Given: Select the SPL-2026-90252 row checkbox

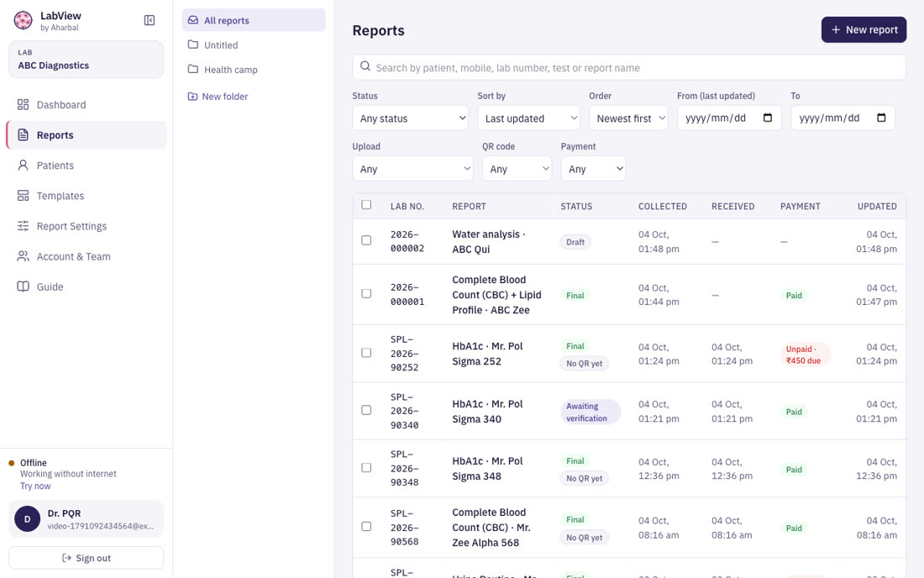Looking at the screenshot, I should click(x=366, y=353).
